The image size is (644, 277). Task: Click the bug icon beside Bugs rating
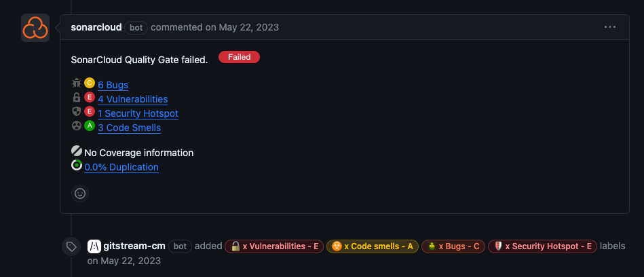pyautogui.click(x=76, y=84)
